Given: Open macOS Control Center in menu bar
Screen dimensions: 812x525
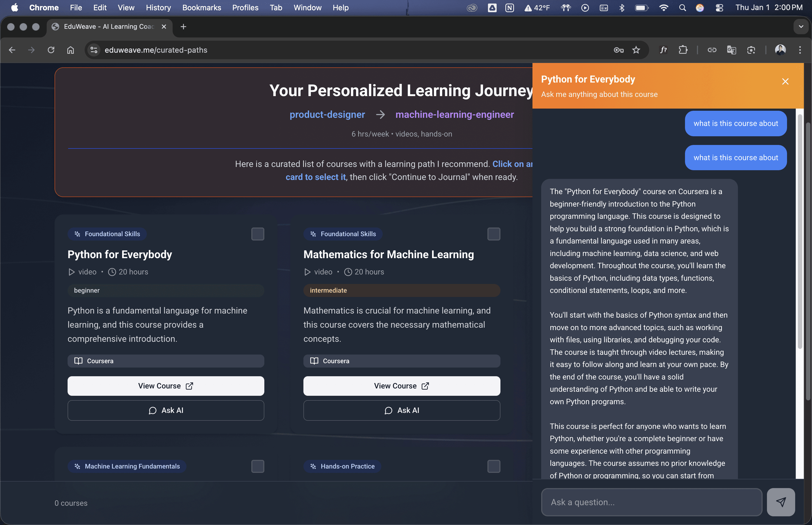Looking at the screenshot, I should pyautogui.click(x=719, y=8).
